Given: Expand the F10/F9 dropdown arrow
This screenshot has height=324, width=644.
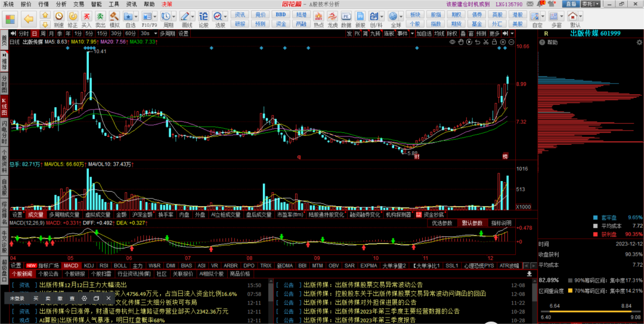Looking at the screenshot, I should 154,16.
